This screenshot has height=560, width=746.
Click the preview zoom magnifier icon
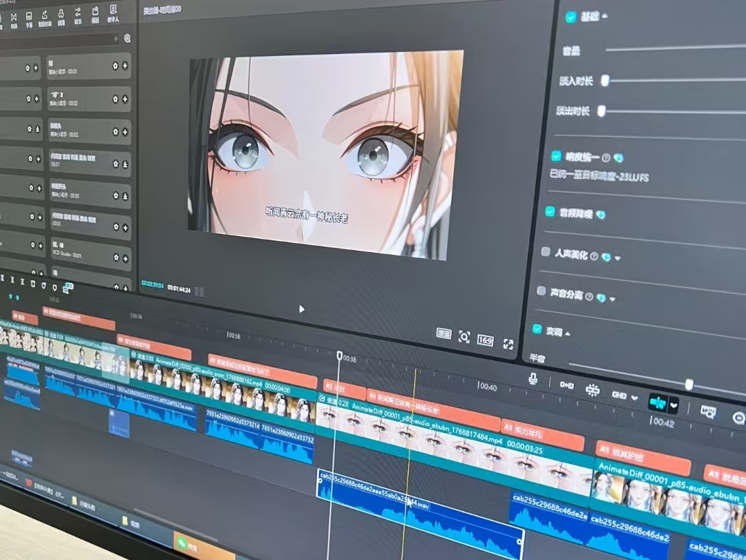[464, 337]
